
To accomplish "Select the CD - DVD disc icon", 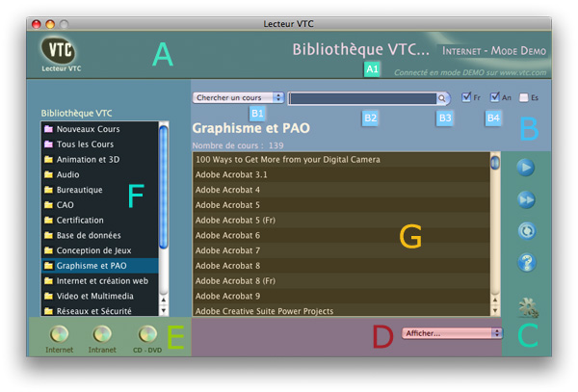I will [x=147, y=334].
